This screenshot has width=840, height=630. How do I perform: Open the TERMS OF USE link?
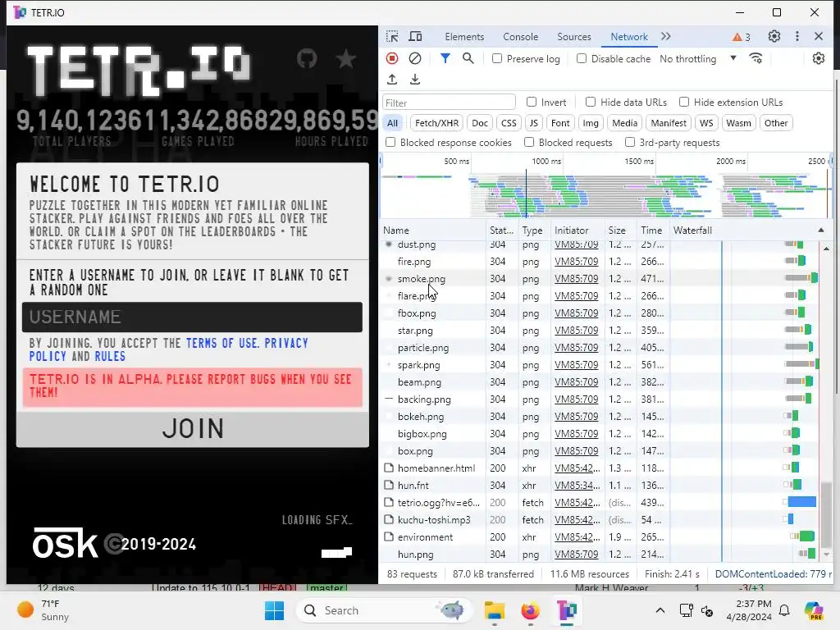pos(221,343)
